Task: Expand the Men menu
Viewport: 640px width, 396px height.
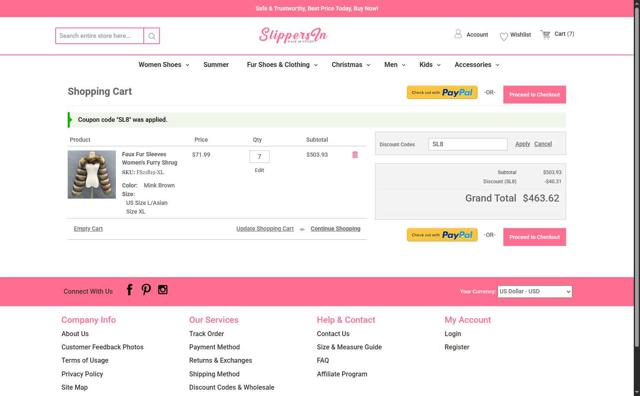Action: (395, 65)
